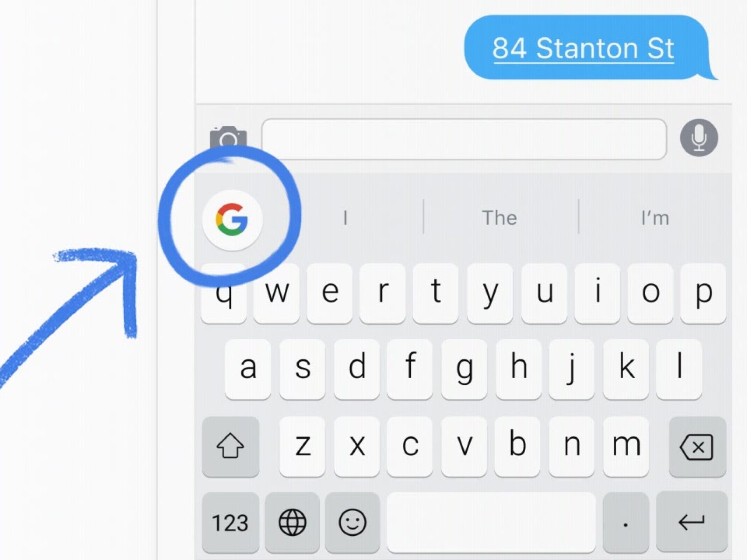Image resolution: width=747 pixels, height=560 pixels.
Task: Tap the backspace delete key
Action: [698, 447]
